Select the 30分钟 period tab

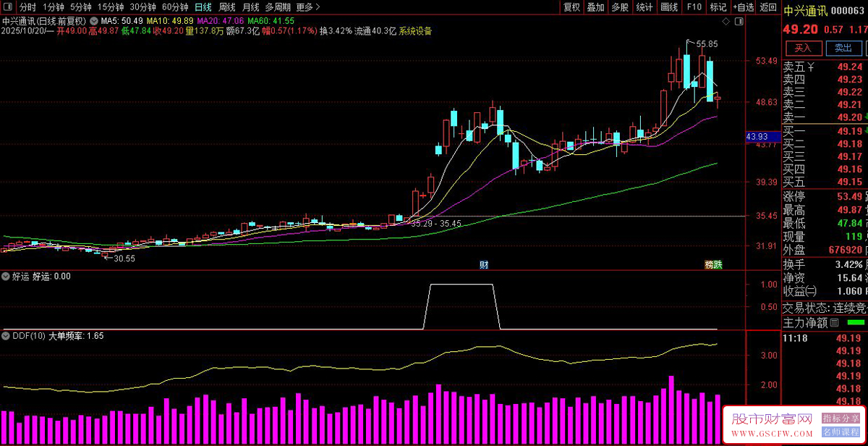coord(143,7)
